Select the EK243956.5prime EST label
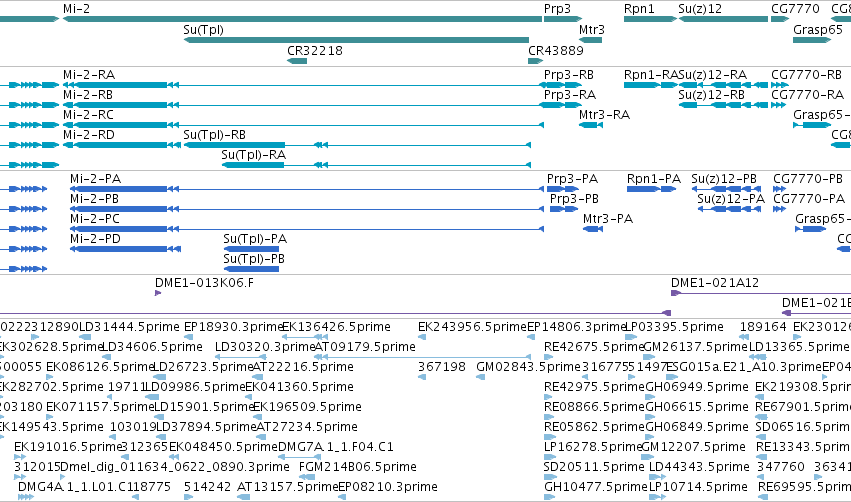This screenshot has height=502, width=851. point(472,327)
